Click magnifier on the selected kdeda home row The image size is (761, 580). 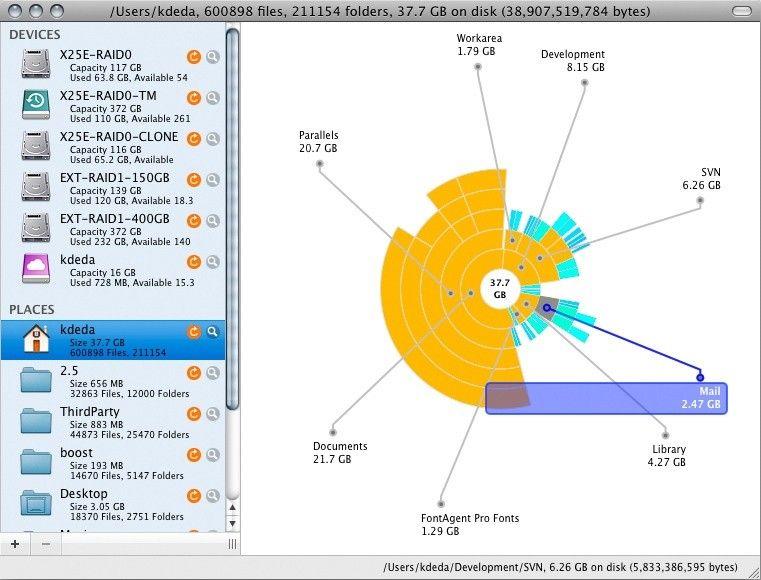(213, 332)
